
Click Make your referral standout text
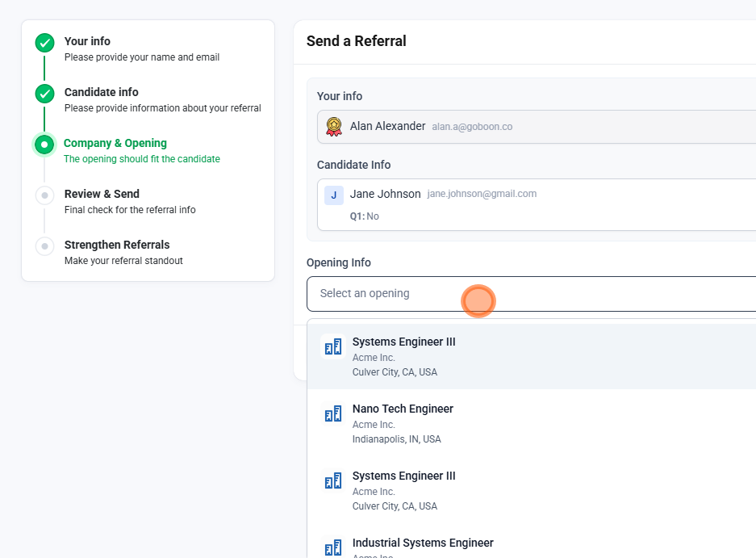point(123,261)
